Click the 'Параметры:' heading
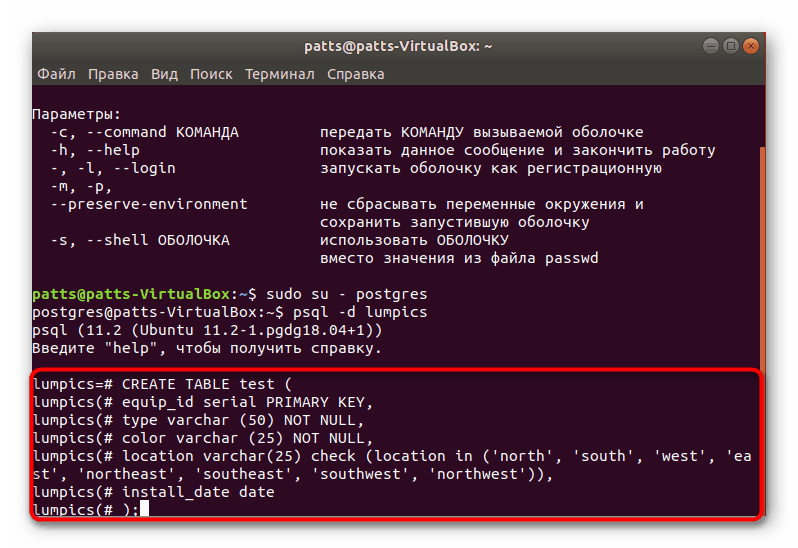The width and height of the screenshot is (798, 548). [x=77, y=114]
